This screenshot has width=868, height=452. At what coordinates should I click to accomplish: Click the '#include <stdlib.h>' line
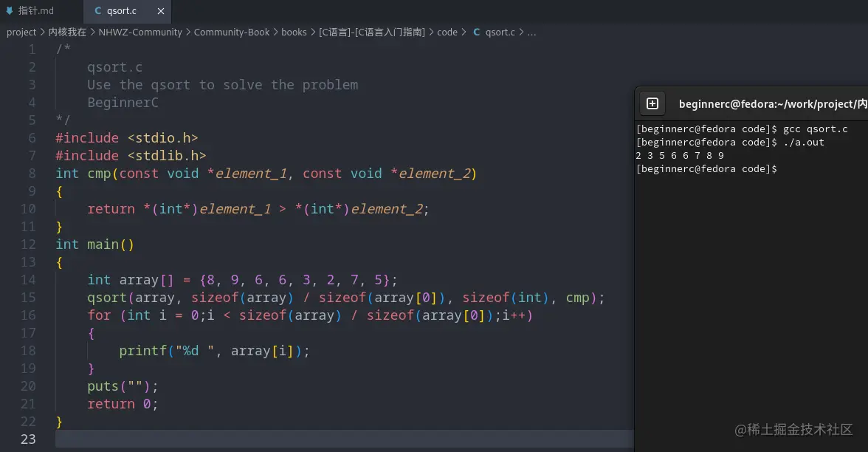131,156
